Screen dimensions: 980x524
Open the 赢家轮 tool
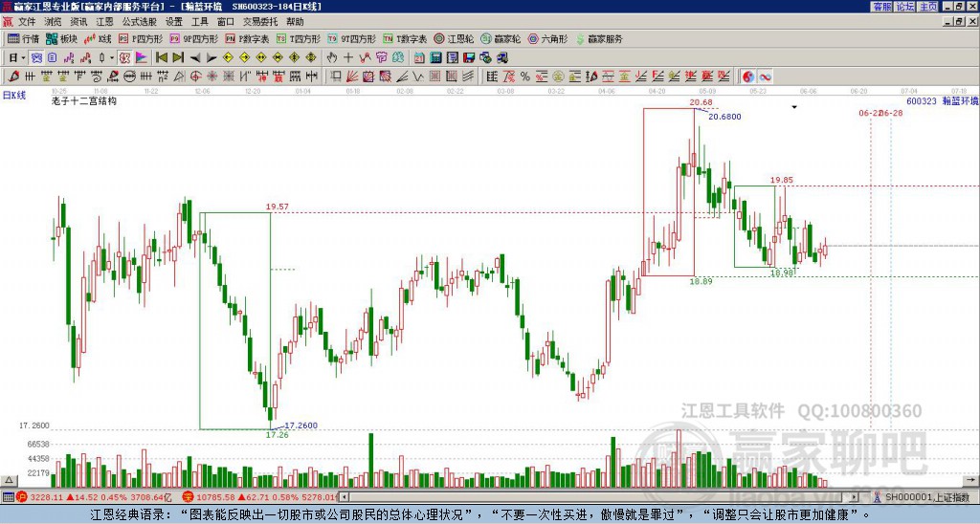501,38
